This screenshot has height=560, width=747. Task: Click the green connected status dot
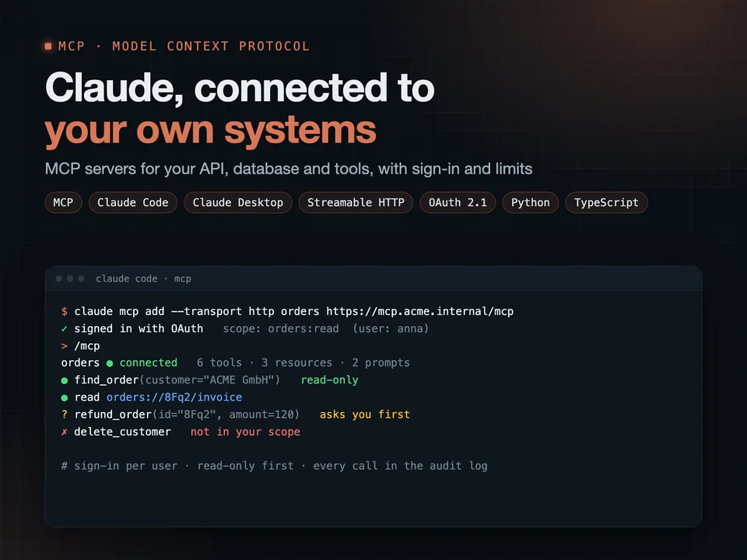[110, 363]
